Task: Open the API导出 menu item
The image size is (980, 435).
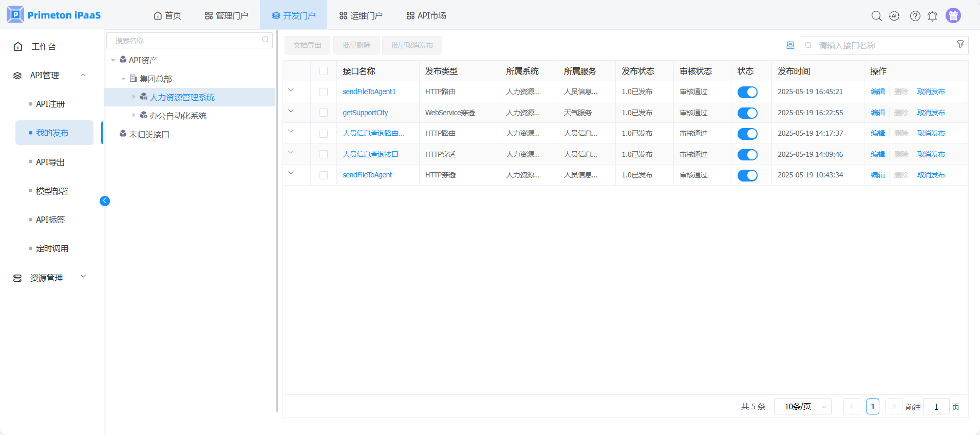Action: click(50, 162)
